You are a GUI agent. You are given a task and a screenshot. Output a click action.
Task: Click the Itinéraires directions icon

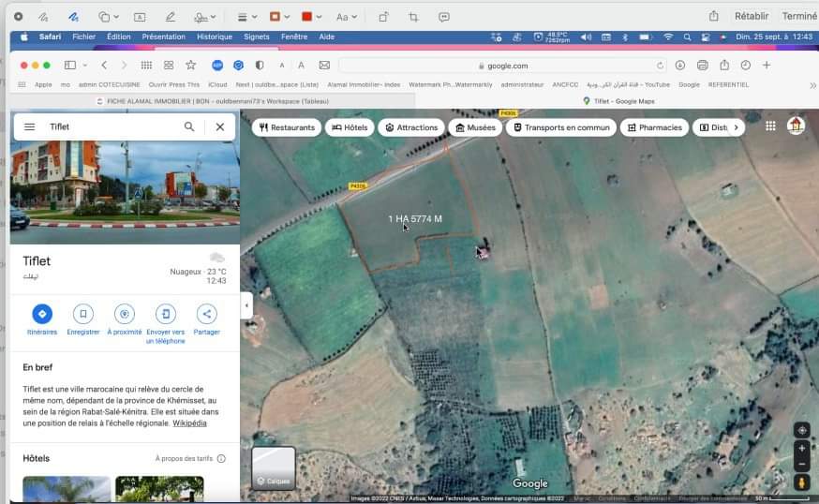[41, 314]
